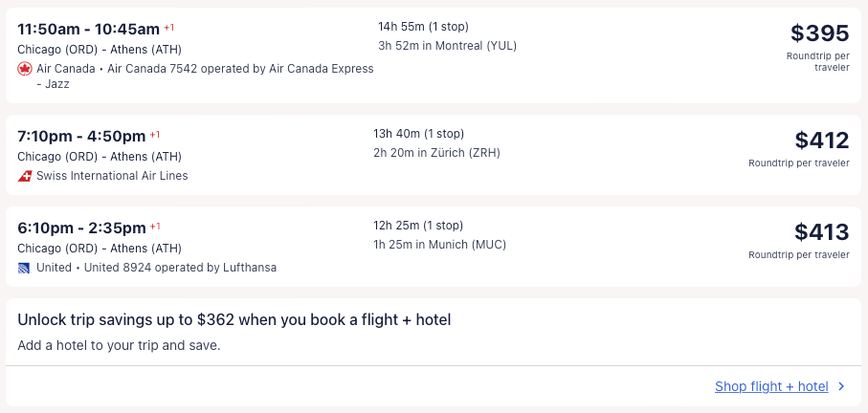Click chevron arrow next to Shop flight + hotel
This screenshot has width=868, height=413.
(841, 387)
